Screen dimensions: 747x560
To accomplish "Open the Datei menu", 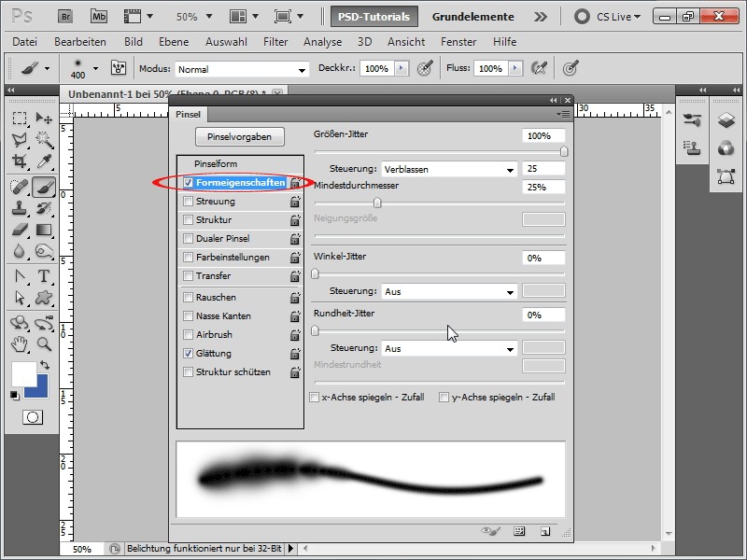I will click(x=25, y=42).
